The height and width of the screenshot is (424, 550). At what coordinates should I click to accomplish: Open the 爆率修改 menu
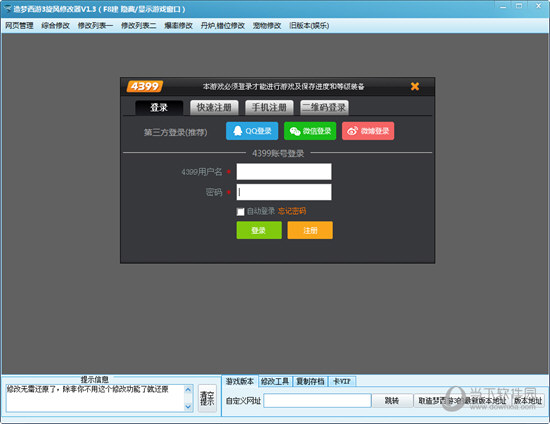point(179,26)
